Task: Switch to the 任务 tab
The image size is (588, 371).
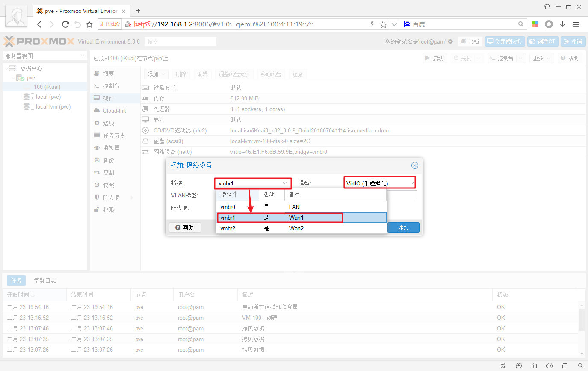Action: (x=16, y=280)
